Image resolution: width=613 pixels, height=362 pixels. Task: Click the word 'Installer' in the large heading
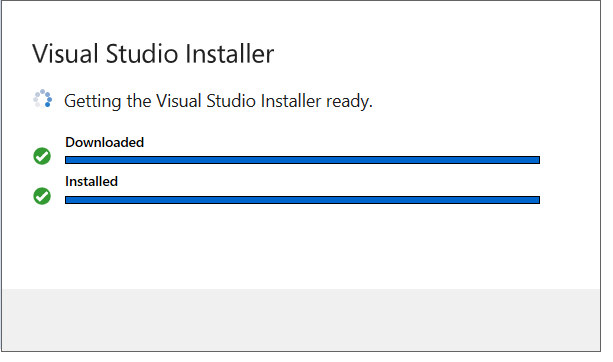[229, 54]
